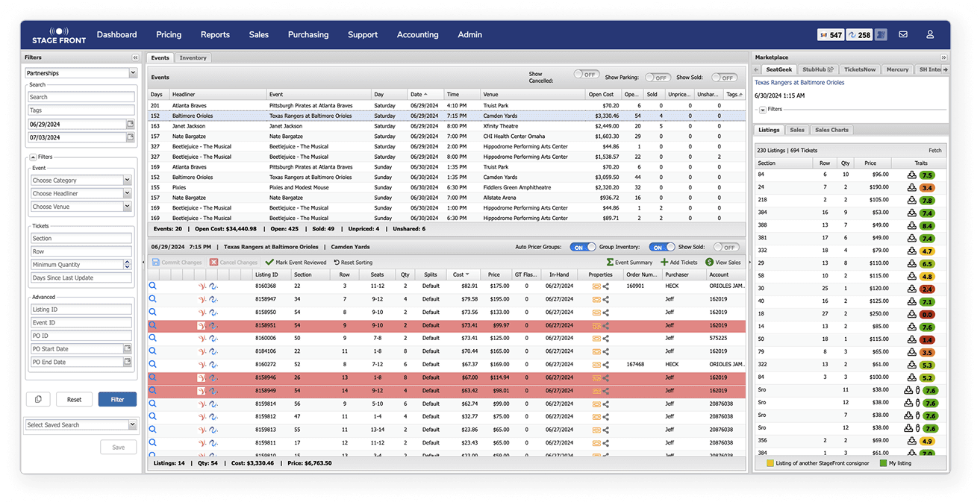Click Add Tickets plus button
Image resolution: width=980 pixels, height=502 pixels.
click(x=679, y=263)
